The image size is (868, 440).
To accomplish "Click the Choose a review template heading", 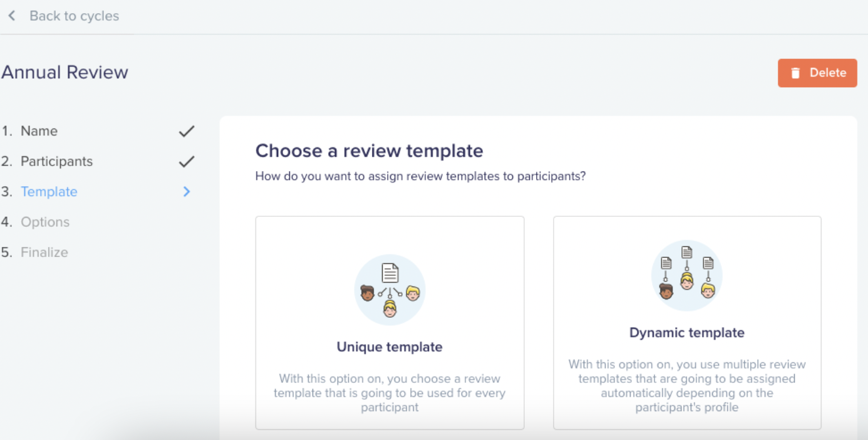I will pyautogui.click(x=369, y=151).
